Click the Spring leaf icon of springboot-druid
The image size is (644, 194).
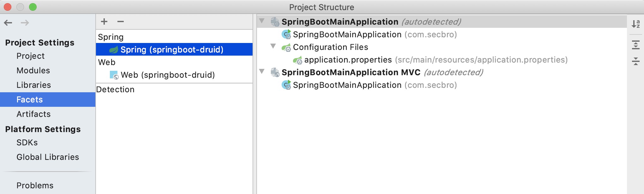coord(114,50)
